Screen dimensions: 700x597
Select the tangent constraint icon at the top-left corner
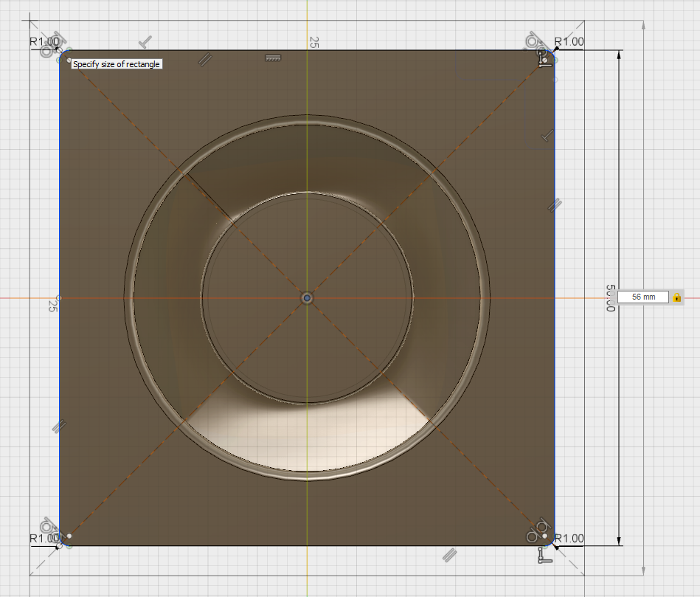click(52, 45)
